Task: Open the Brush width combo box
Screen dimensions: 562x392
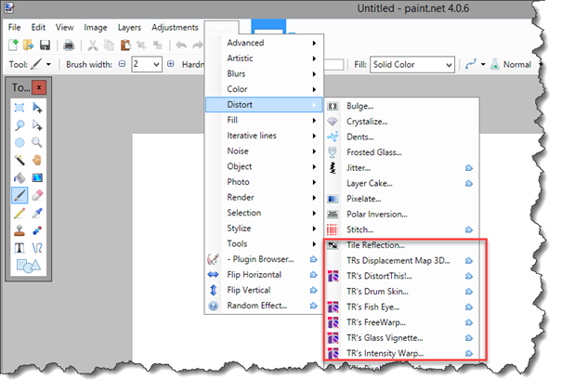Action: [x=147, y=64]
